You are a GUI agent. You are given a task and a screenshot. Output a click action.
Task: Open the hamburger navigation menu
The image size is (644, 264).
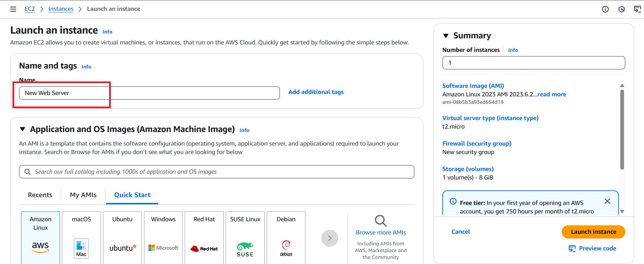pyautogui.click(x=13, y=9)
